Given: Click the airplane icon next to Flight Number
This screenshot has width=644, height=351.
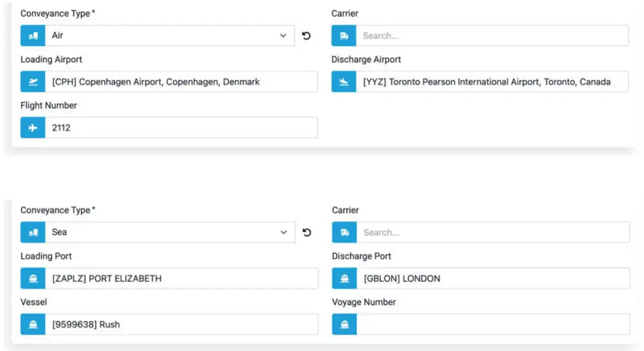Looking at the screenshot, I should click(33, 128).
